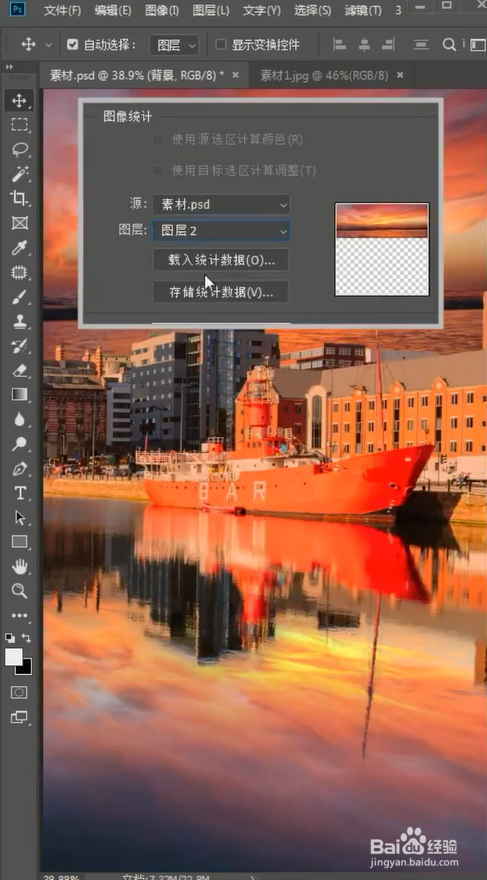Select the Eyedropper tool
The image size is (487, 880).
20,248
